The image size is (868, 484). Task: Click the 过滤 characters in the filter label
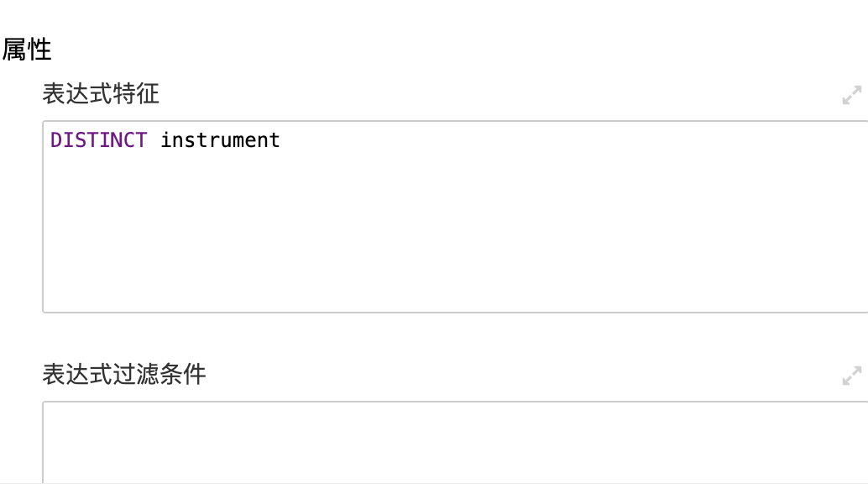136,374
